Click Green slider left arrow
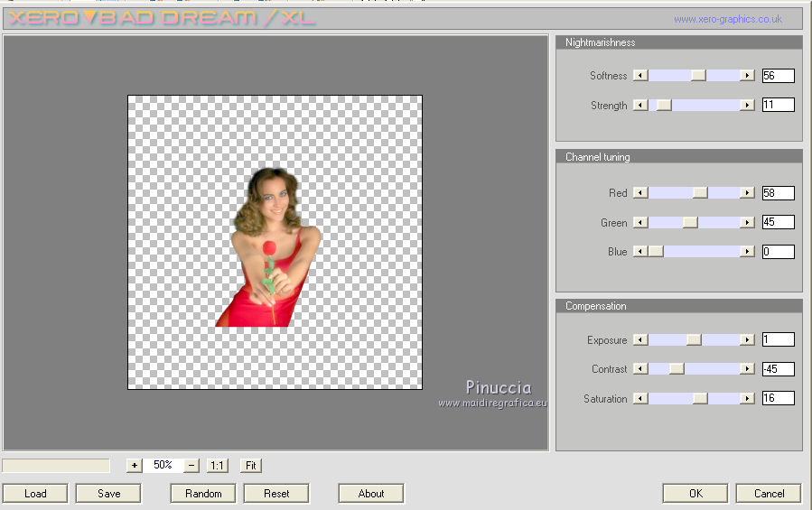 tap(640, 222)
